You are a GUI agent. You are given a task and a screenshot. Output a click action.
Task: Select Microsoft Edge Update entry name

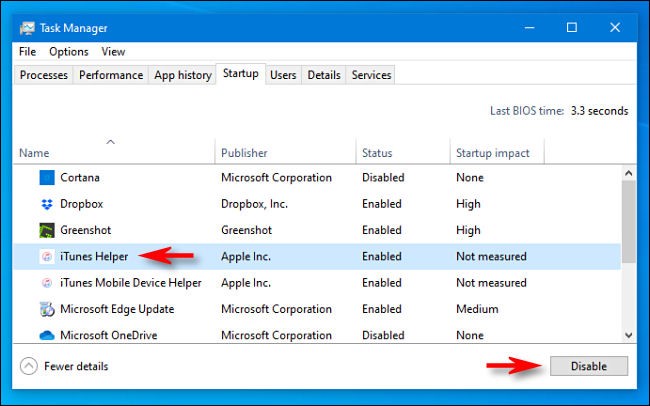point(117,309)
